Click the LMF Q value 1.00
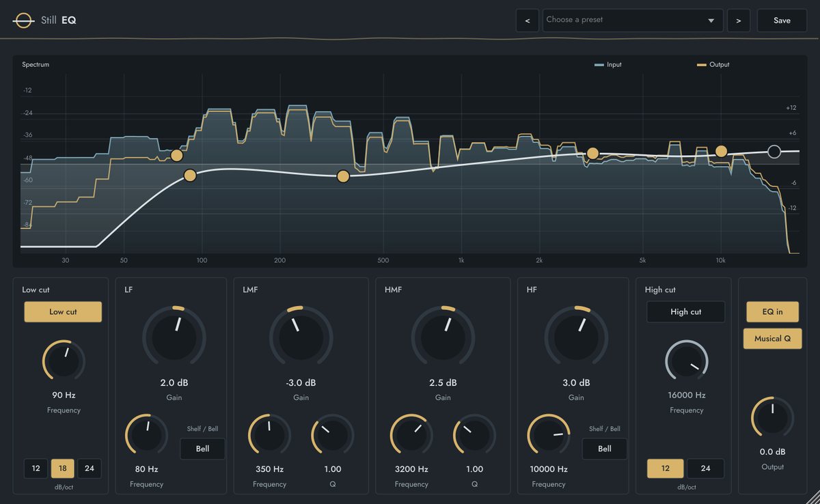Screen dimensions: 820x504 click(x=332, y=469)
